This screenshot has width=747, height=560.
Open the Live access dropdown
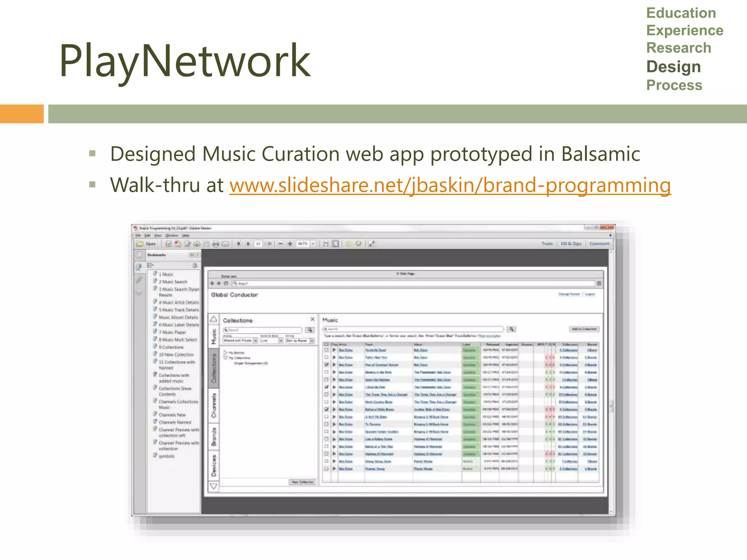coord(272,341)
